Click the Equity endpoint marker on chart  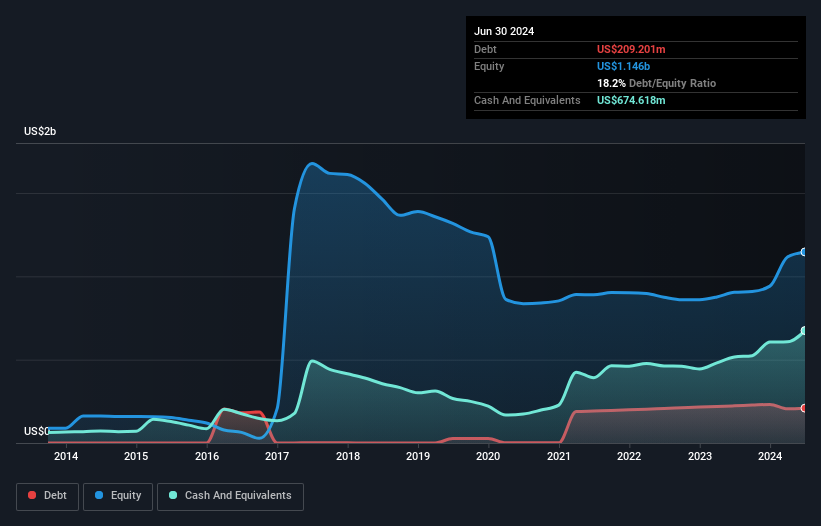coord(804,252)
